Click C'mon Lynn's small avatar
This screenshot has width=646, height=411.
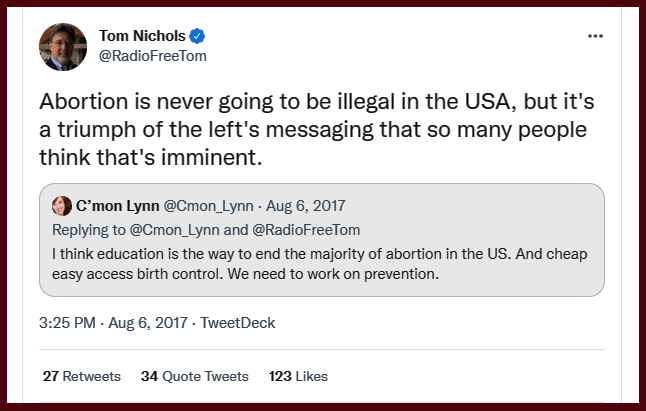click(61, 206)
